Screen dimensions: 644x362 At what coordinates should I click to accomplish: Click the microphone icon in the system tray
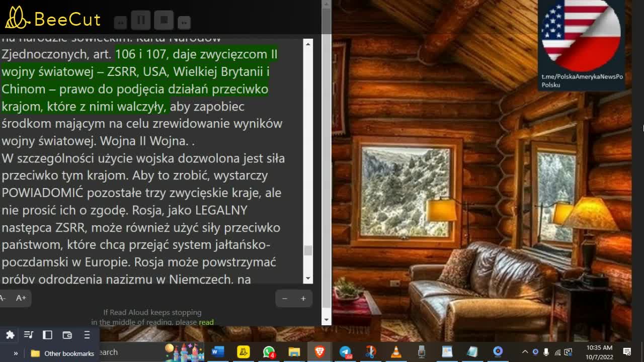pyautogui.click(x=546, y=352)
